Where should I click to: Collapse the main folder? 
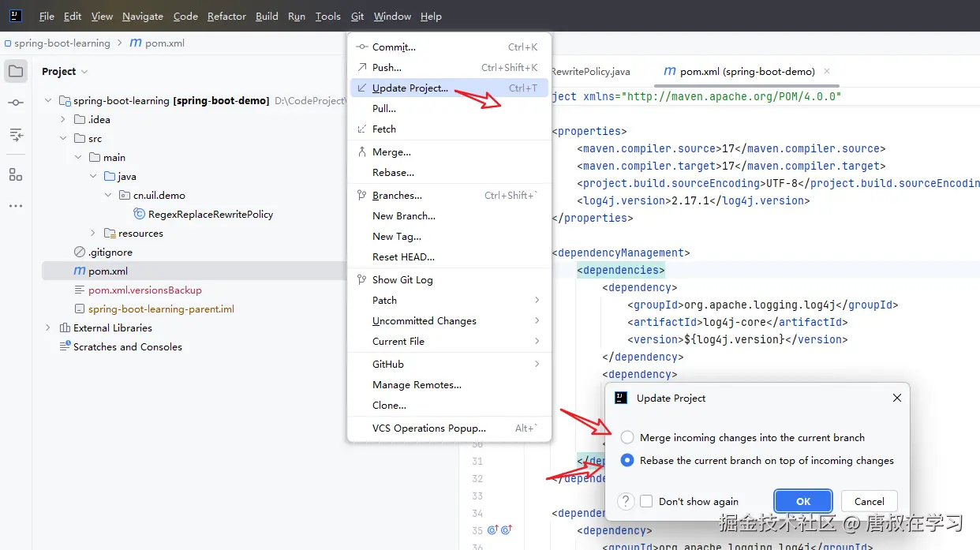(78, 158)
